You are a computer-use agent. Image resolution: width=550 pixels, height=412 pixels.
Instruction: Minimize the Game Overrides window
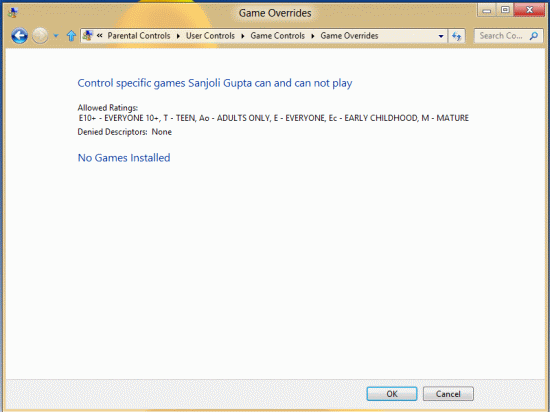(x=487, y=10)
